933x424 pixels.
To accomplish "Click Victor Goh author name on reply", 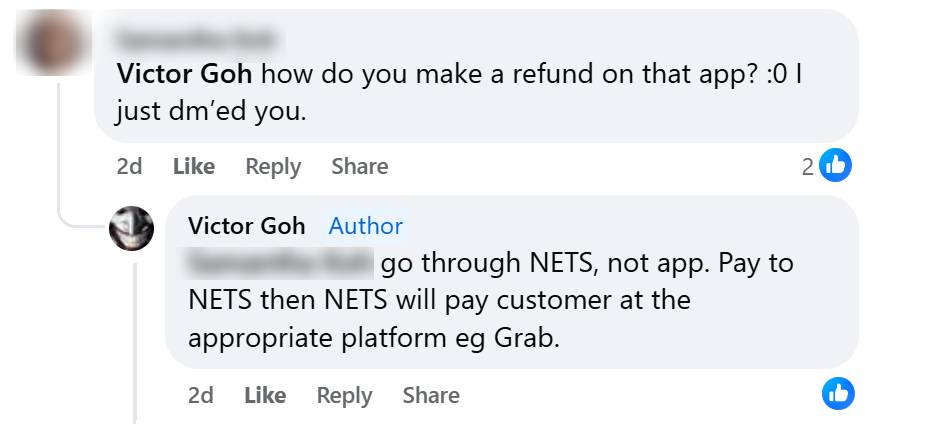I will point(246,226).
